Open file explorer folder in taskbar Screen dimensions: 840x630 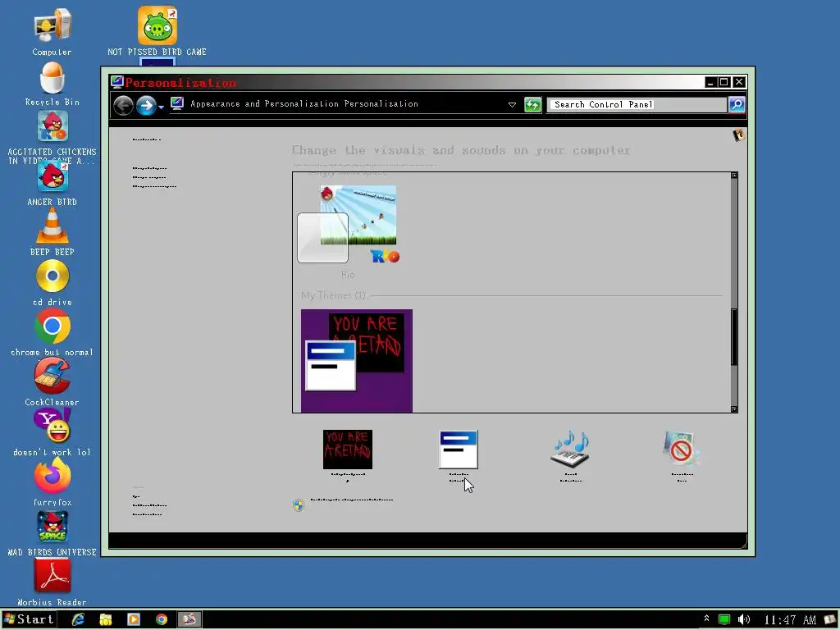[106, 619]
